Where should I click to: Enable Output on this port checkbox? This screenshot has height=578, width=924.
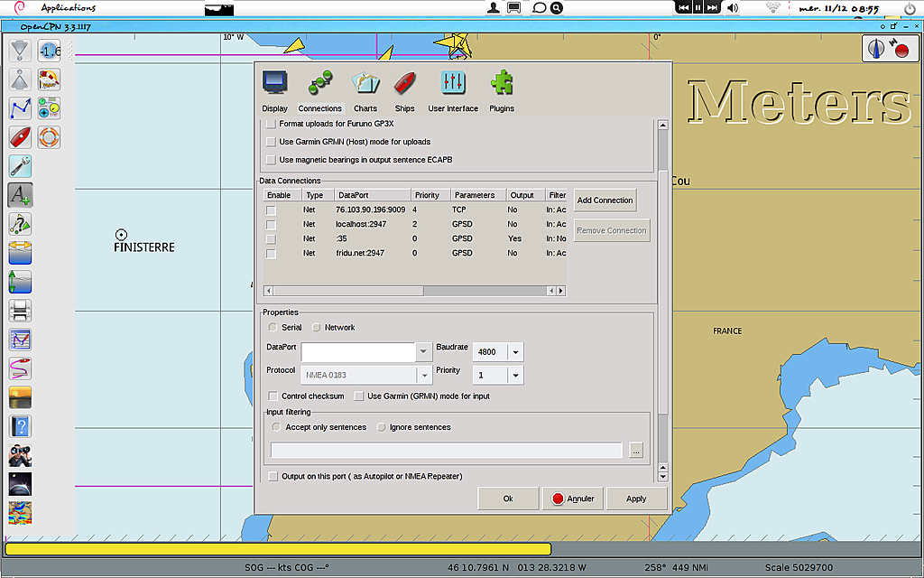point(273,477)
